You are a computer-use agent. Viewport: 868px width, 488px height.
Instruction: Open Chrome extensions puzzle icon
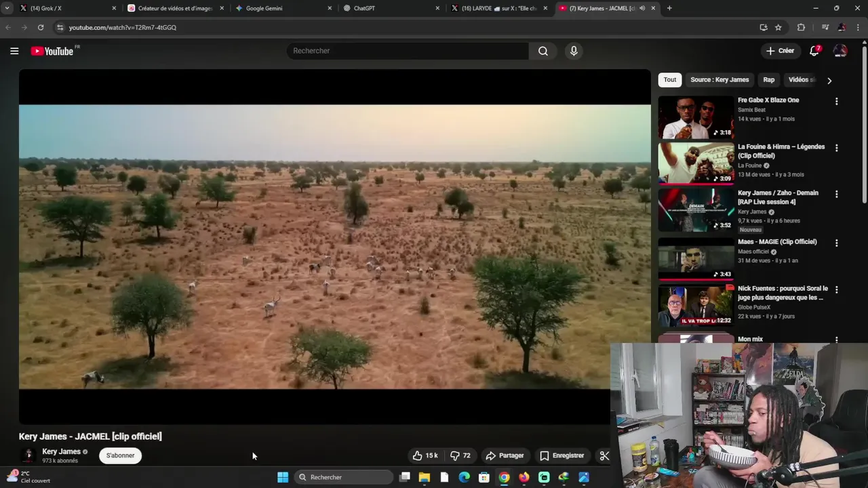coord(801,27)
